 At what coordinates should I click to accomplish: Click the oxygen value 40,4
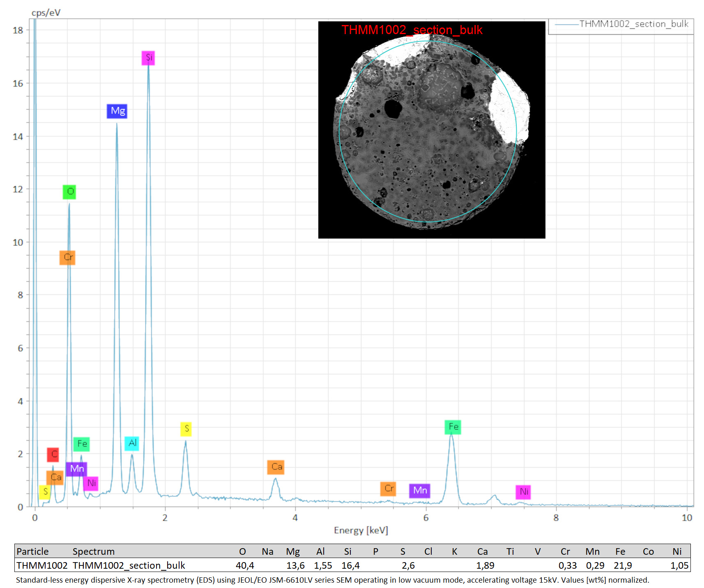pos(245,566)
